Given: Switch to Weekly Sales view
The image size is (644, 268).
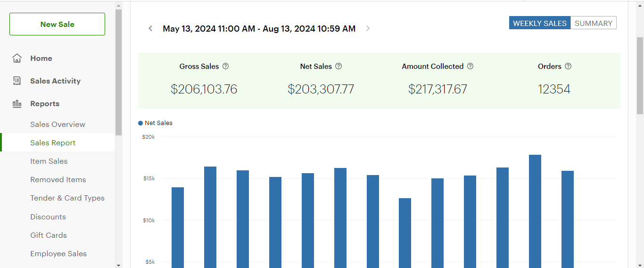Looking at the screenshot, I should pos(540,23).
